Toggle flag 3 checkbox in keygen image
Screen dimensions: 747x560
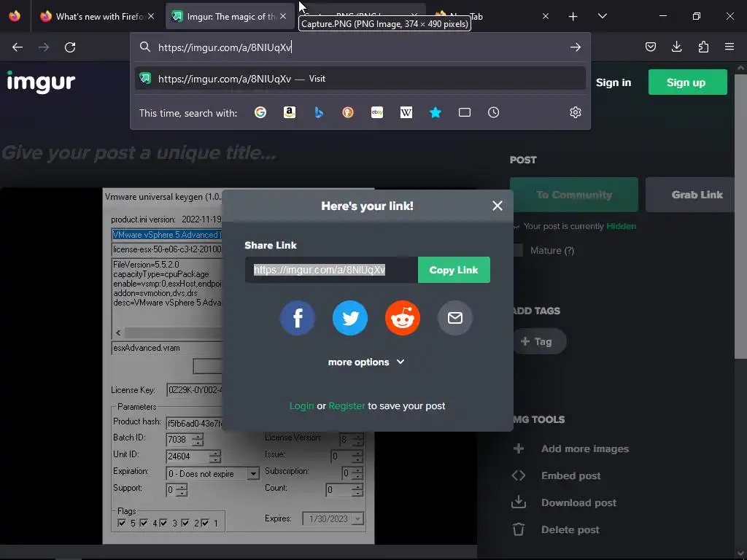(163, 523)
